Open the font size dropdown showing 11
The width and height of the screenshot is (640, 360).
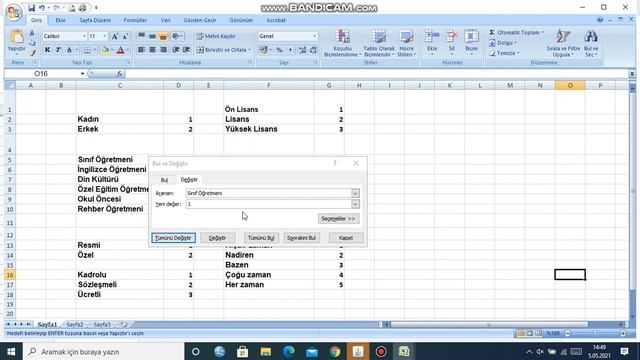[104, 36]
